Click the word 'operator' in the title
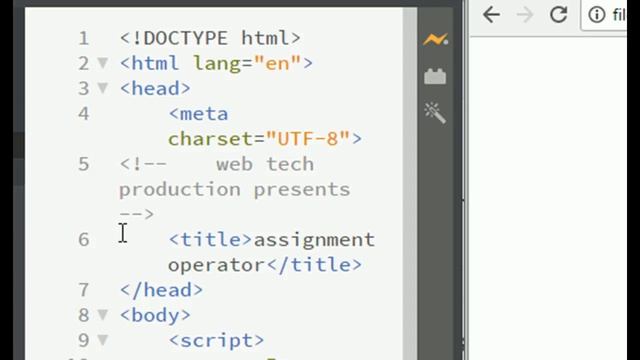 tap(216, 266)
